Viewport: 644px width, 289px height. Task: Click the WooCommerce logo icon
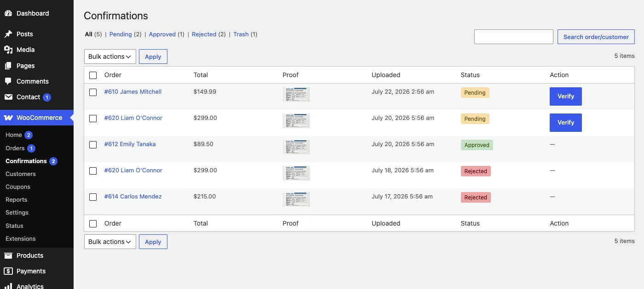tap(8, 118)
